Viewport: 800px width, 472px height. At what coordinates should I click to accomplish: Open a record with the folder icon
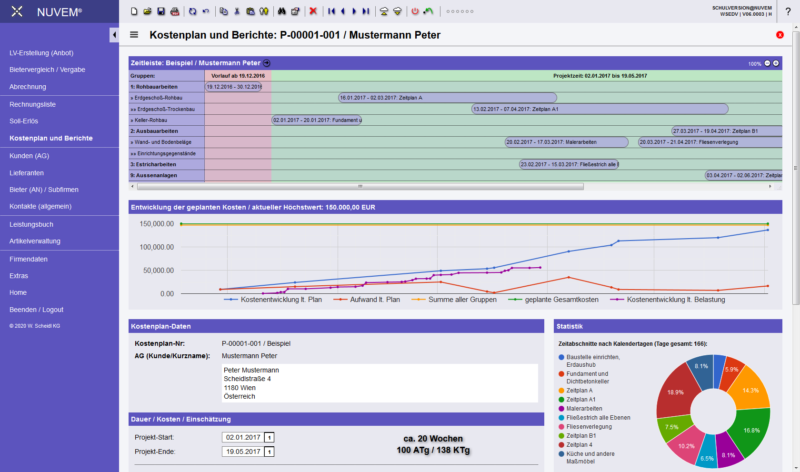click(147, 11)
